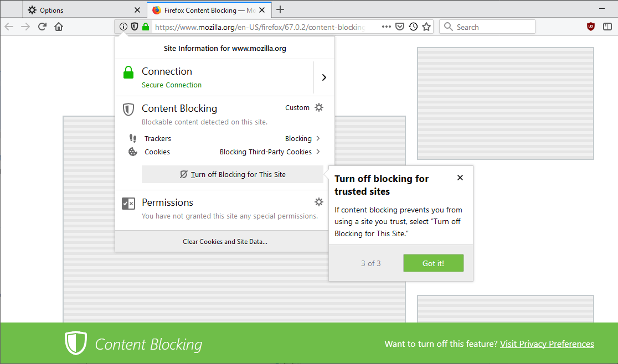Go back to previous page
The width and height of the screenshot is (618, 364).
(9, 27)
